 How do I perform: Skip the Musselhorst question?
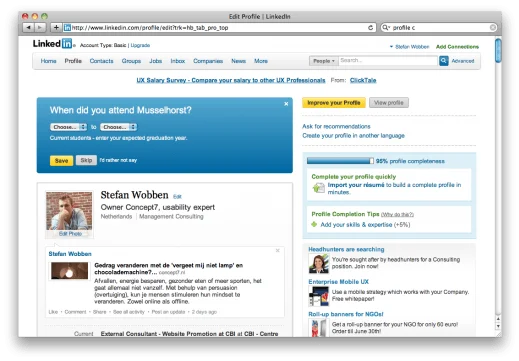click(x=86, y=160)
